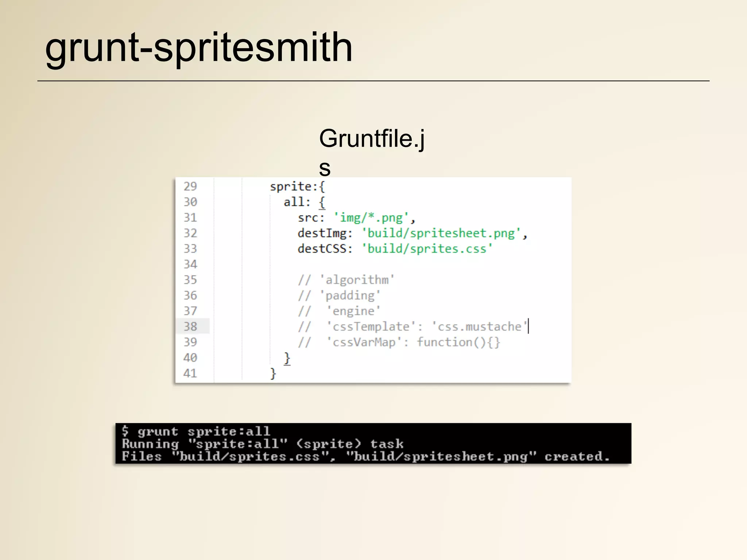Click highlighted line number 38
This screenshot has width=747, height=560.
point(190,327)
